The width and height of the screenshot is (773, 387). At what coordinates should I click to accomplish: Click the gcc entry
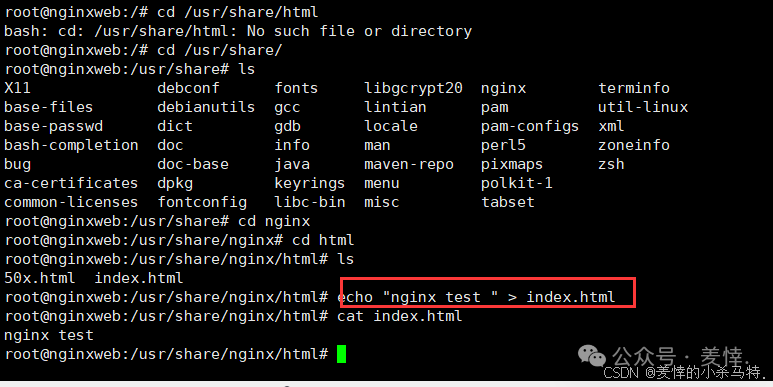pos(287,108)
